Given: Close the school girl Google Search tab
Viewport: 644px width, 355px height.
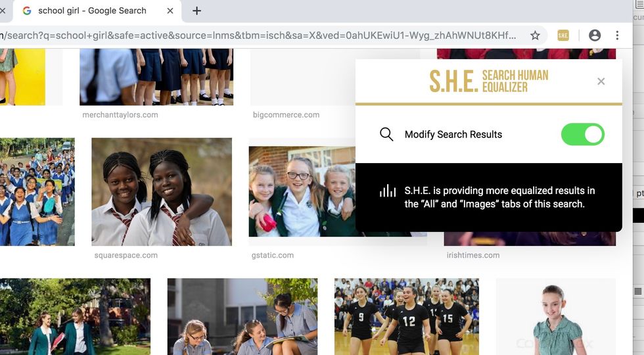Looking at the screenshot, I should coord(170,11).
